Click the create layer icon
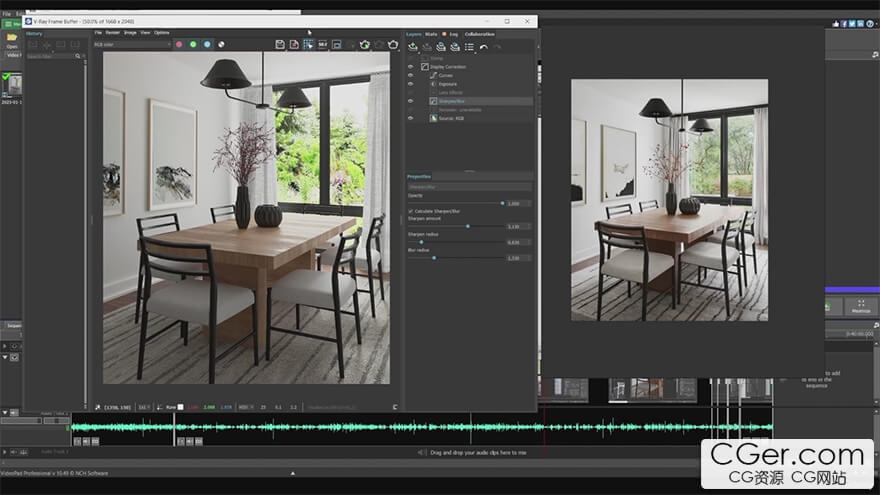 click(x=412, y=47)
